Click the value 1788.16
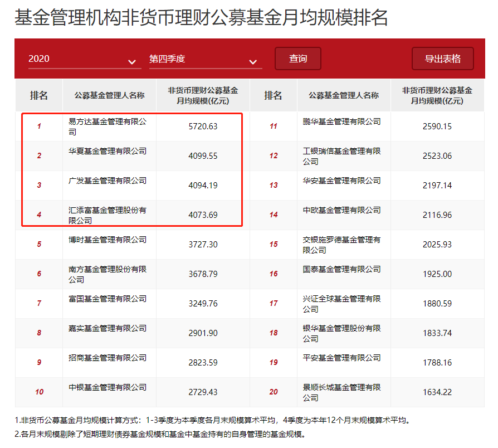498x448 pixels. (x=437, y=363)
